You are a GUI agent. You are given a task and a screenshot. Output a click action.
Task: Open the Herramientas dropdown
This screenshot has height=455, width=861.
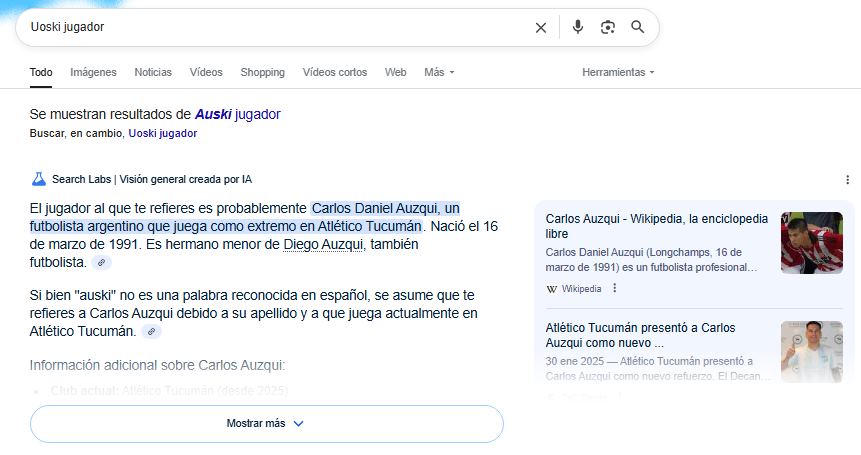click(618, 72)
